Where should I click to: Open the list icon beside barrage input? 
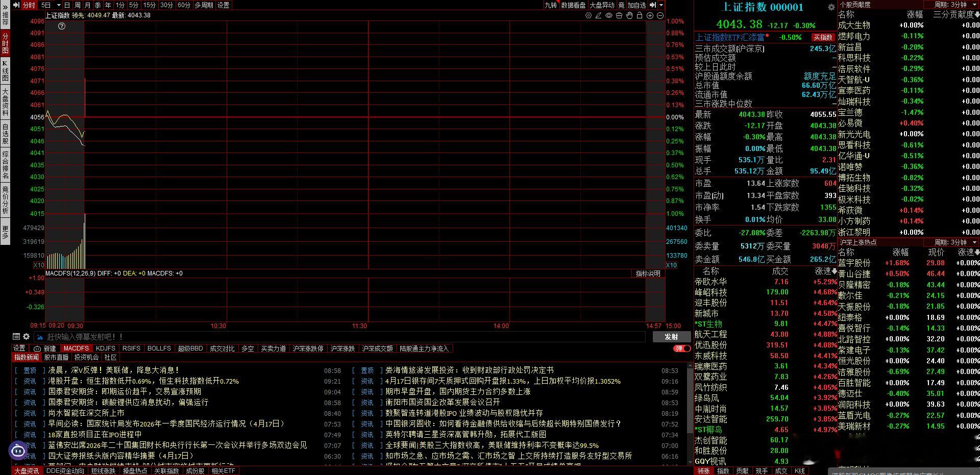click(16, 337)
